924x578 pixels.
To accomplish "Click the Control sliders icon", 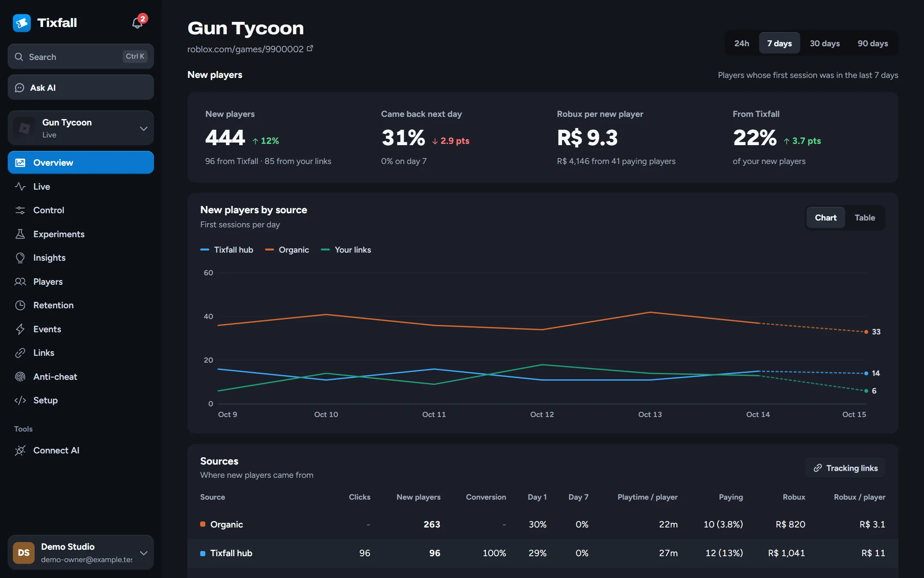I will tap(20, 210).
